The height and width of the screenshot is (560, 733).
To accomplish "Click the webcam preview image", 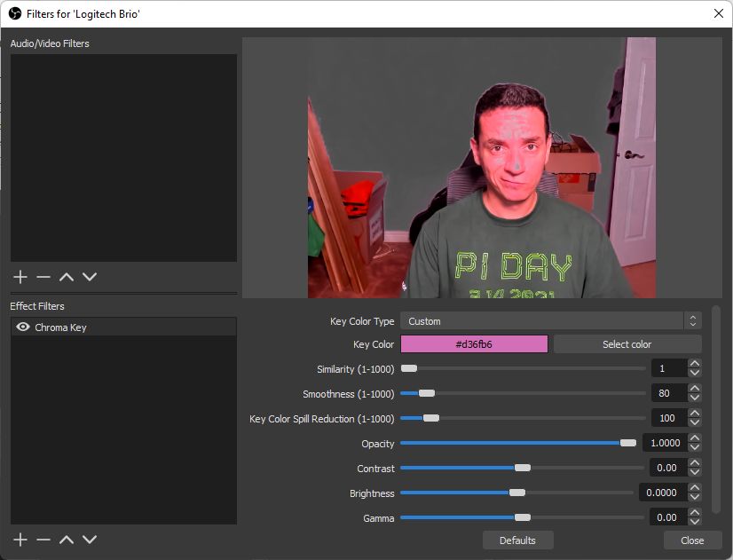I will coord(484,164).
